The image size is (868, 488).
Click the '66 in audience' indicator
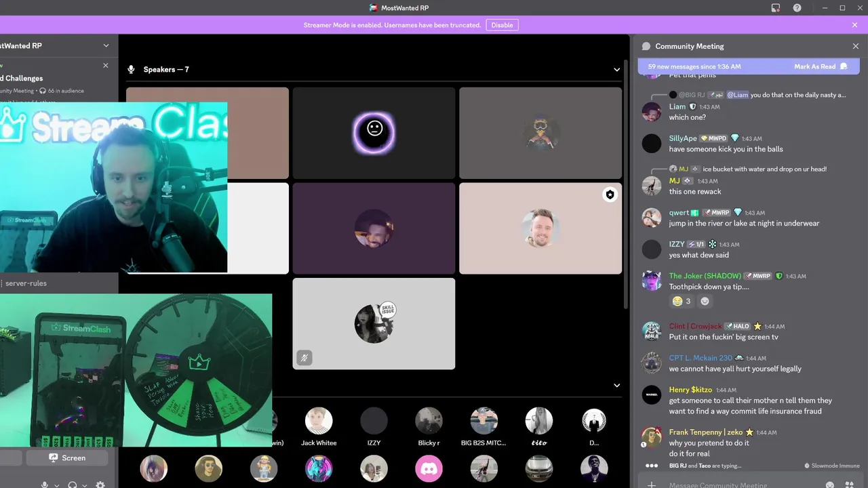[x=61, y=91]
